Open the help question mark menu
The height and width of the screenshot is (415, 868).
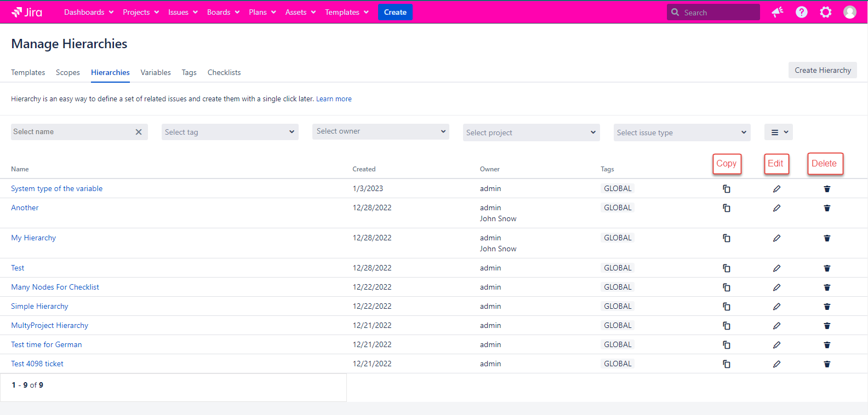(x=801, y=12)
